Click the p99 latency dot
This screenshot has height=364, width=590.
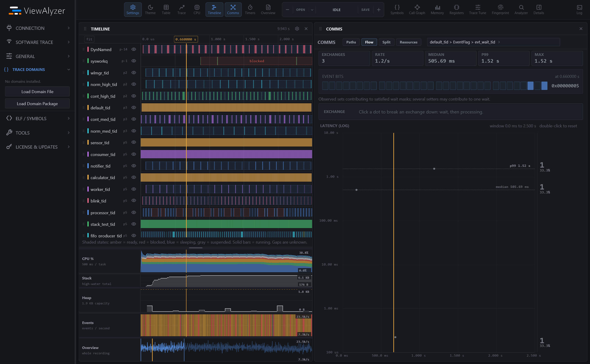[x=434, y=169]
